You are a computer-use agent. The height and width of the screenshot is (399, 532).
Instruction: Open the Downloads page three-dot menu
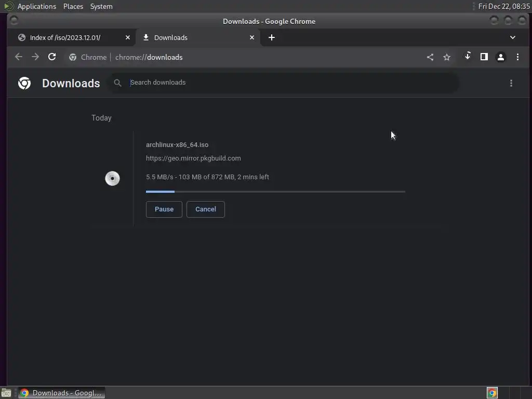(511, 83)
